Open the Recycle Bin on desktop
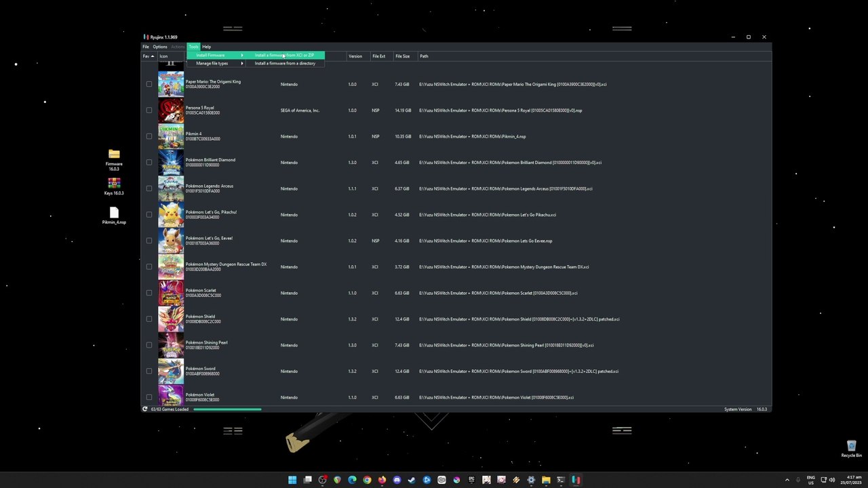868x488 pixels. [851, 448]
